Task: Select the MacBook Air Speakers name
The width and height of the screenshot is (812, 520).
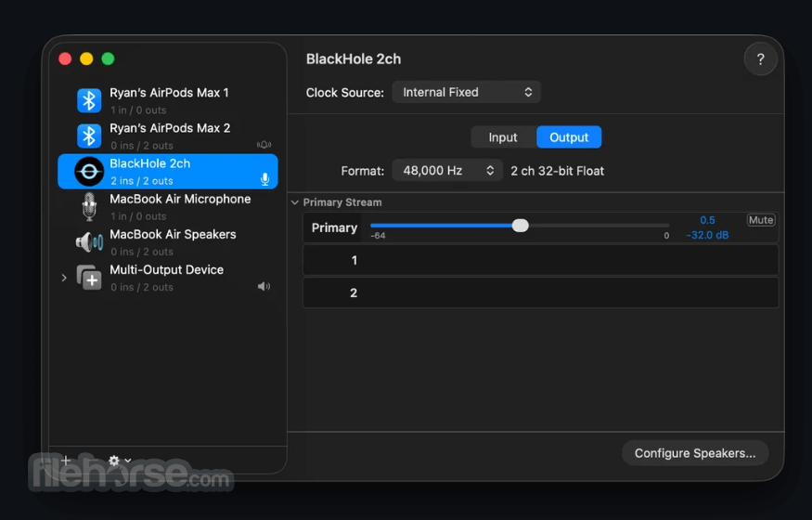Action: (x=173, y=234)
